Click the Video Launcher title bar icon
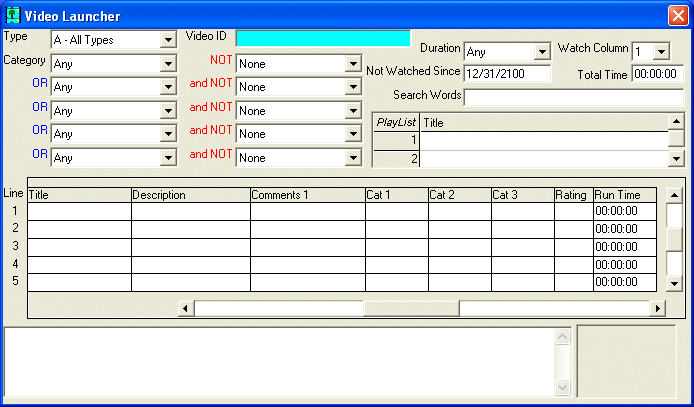Screen dimensions: 694x407 13,16
